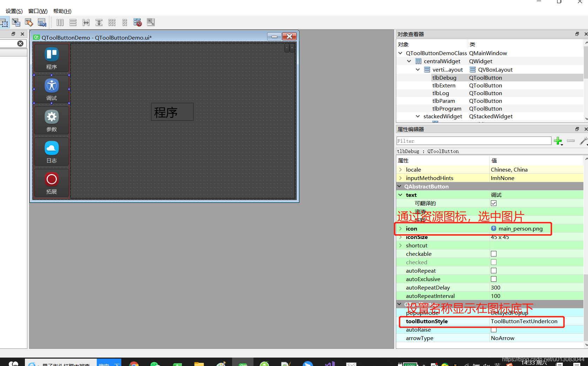Toggle the autoRaise checkbox

pos(494,330)
